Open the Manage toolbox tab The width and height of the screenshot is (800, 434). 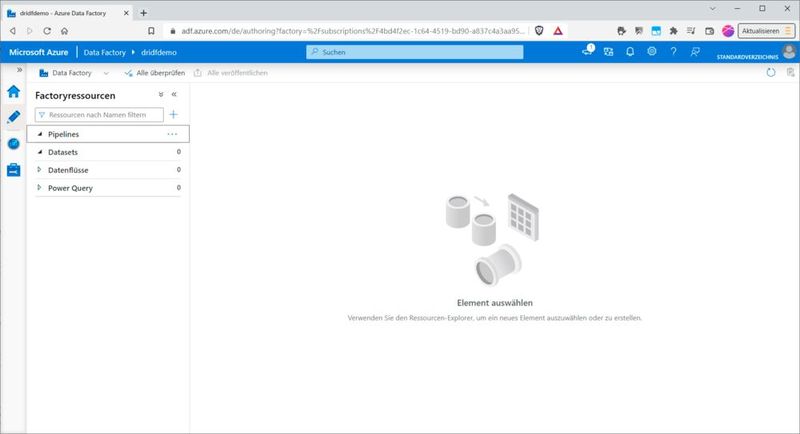coord(14,170)
